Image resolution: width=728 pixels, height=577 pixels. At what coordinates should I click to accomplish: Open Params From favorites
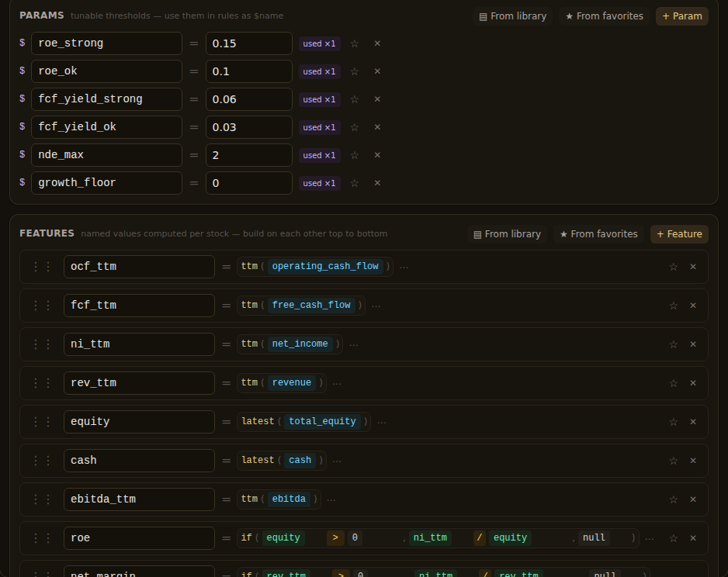[x=604, y=16]
